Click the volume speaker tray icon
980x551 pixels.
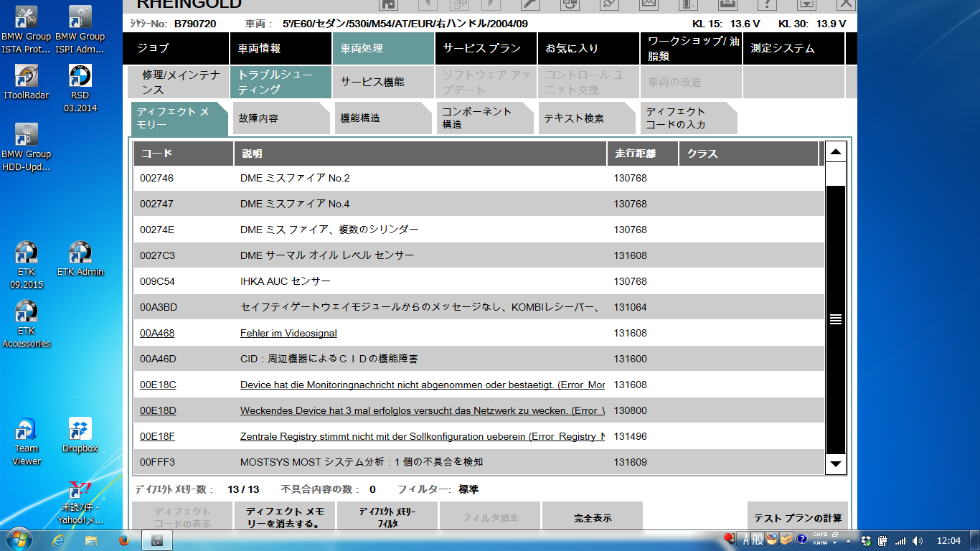pos(917,541)
